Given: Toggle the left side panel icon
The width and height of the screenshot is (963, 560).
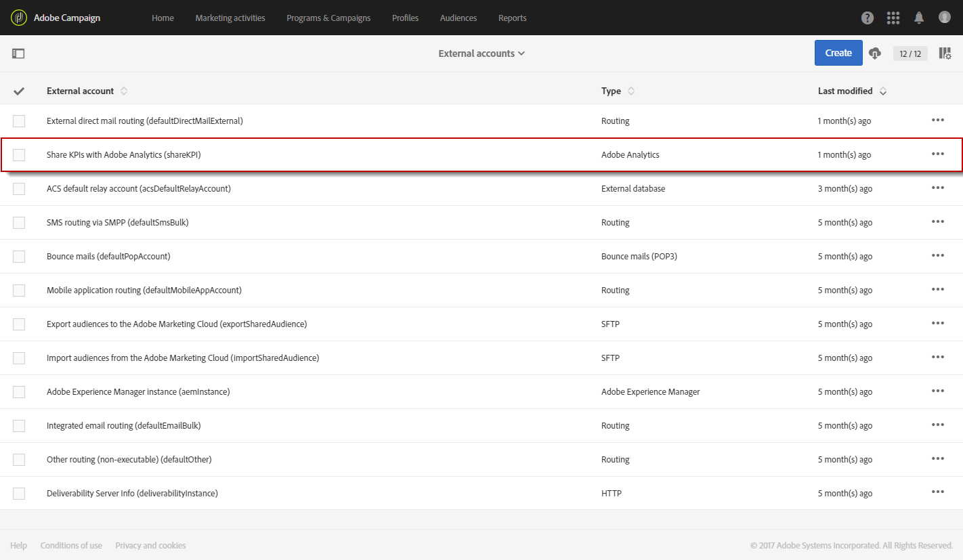Looking at the screenshot, I should pyautogui.click(x=18, y=53).
